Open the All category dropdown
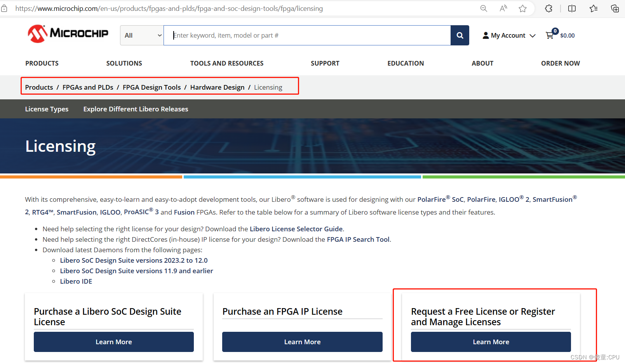 (x=142, y=35)
